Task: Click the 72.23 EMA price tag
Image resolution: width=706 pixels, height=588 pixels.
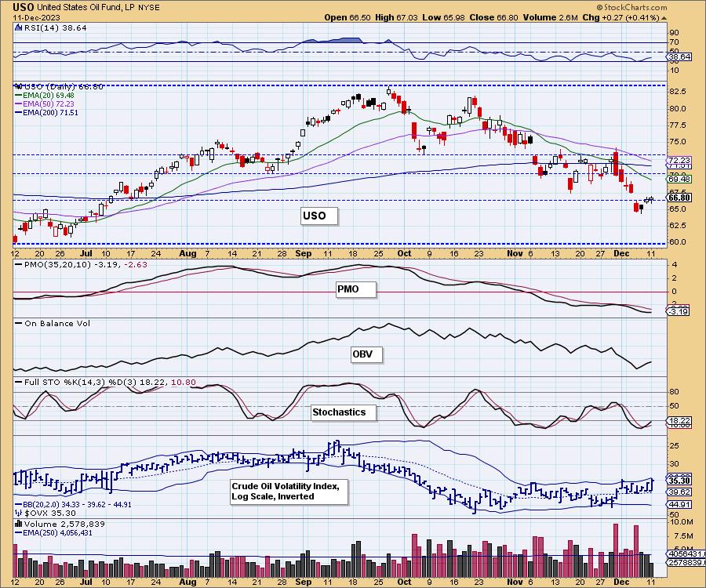Action: pos(679,161)
